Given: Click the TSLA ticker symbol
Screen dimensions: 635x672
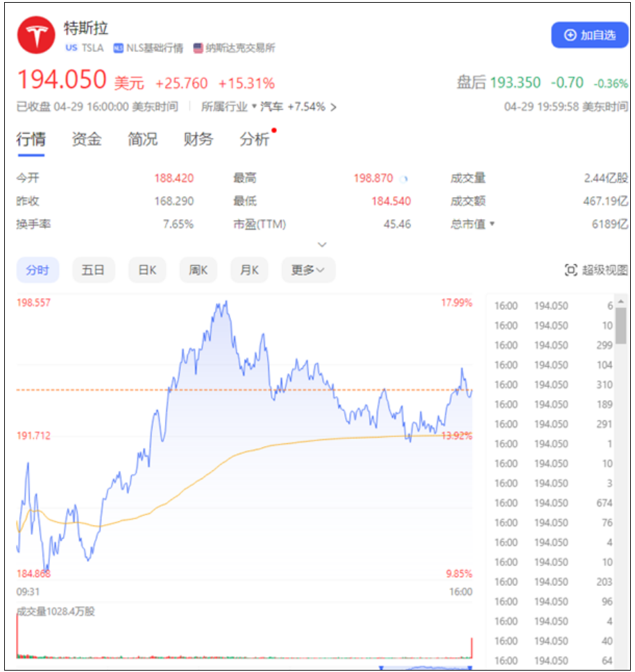Looking at the screenshot, I should (x=92, y=48).
